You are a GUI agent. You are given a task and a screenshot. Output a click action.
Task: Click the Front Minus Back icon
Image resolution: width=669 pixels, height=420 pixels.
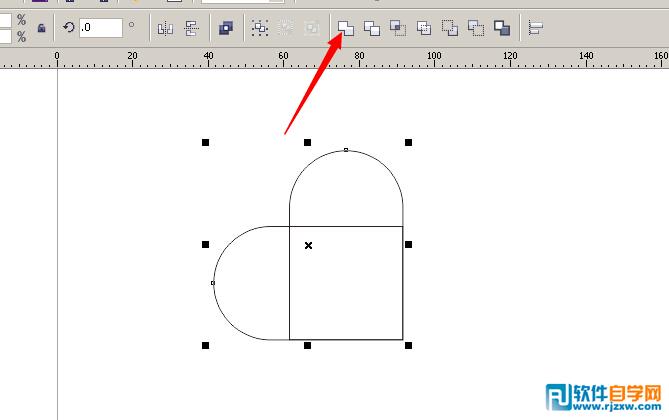pyautogui.click(x=450, y=28)
